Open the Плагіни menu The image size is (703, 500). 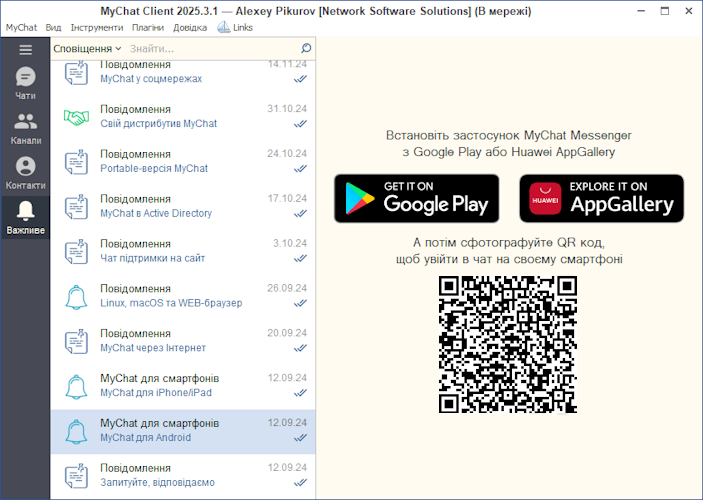point(148,27)
